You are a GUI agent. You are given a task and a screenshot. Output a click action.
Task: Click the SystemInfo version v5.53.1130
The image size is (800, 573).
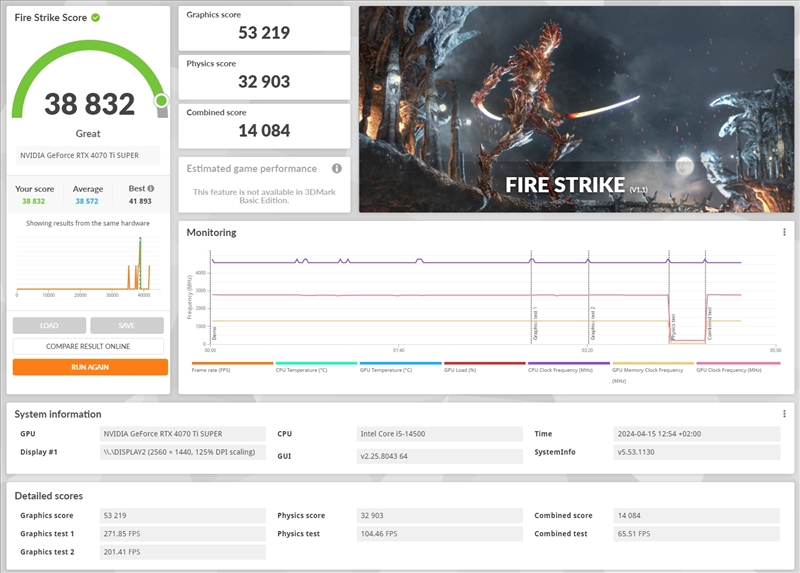click(697, 452)
